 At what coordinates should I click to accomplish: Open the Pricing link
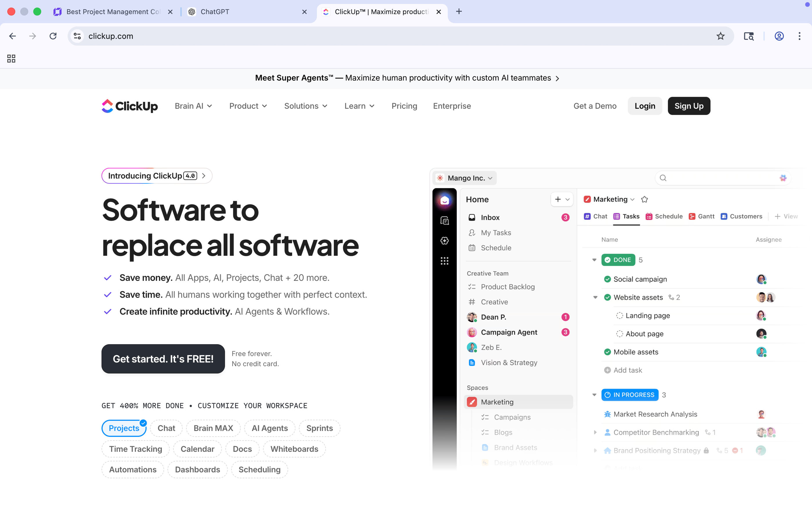(x=404, y=106)
